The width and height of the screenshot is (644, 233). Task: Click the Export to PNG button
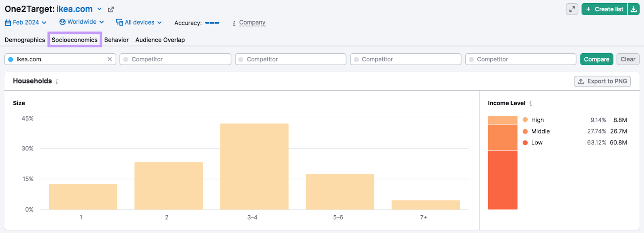coord(602,81)
